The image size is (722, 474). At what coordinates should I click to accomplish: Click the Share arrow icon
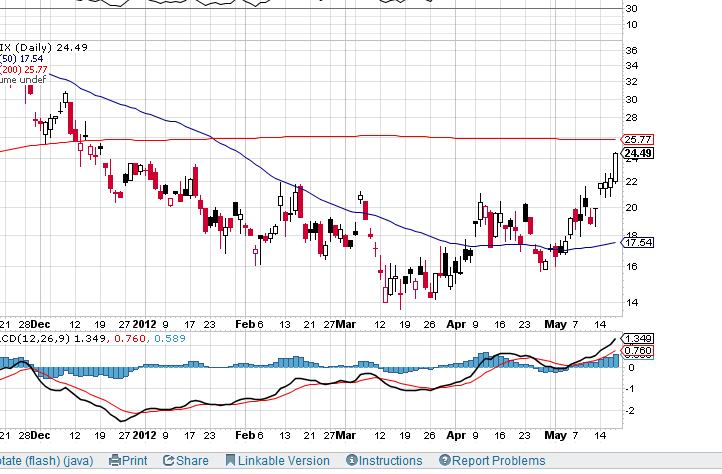[x=169, y=460]
